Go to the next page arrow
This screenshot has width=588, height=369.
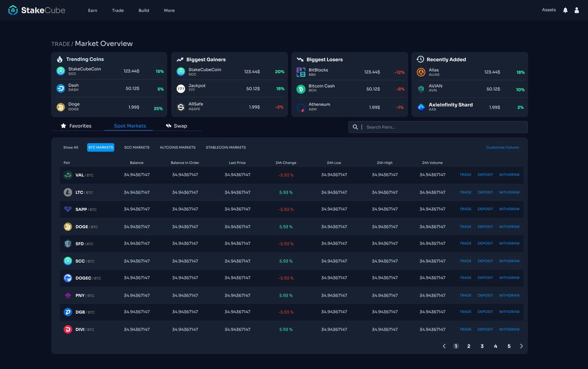[521, 346]
